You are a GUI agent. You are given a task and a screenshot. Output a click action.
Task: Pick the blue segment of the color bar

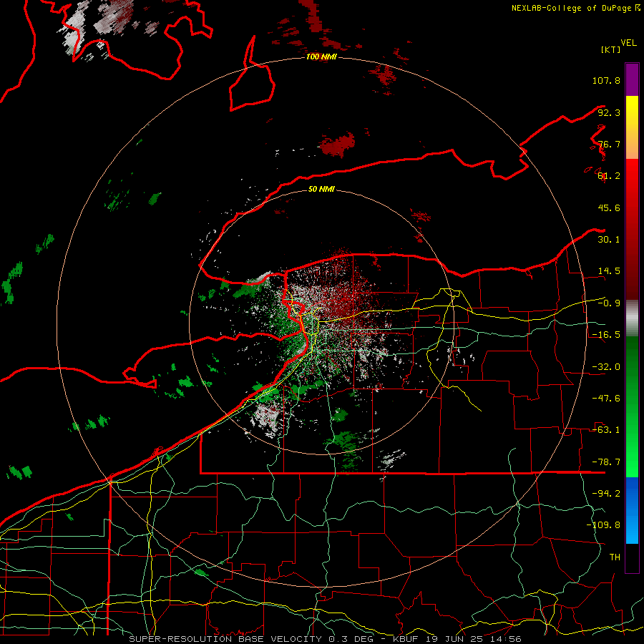point(632,510)
